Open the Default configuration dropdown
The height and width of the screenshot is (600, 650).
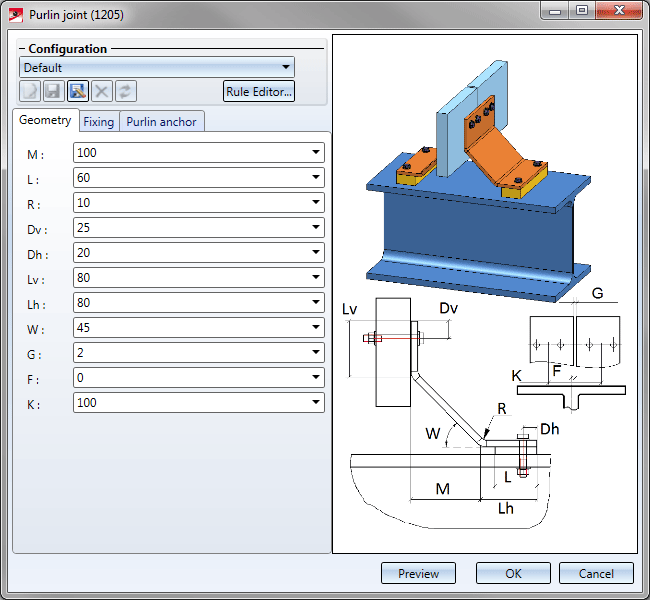[286, 67]
